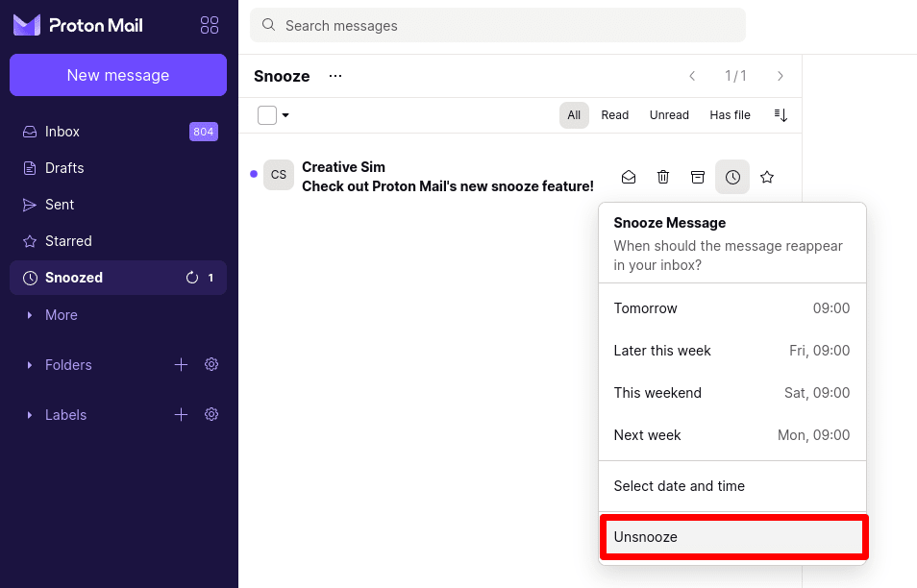Snooze until Later this week
This screenshot has height=588, width=917.
tap(732, 351)
